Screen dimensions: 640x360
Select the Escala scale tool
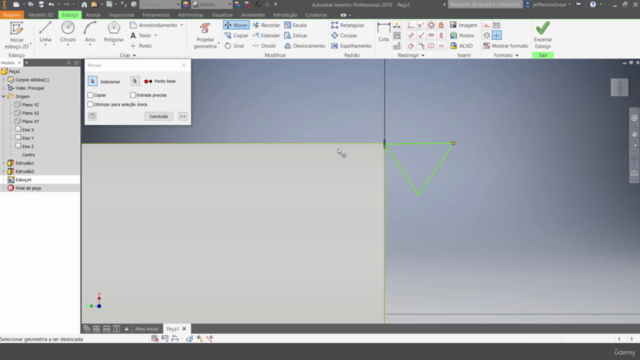[x=296, y=25]
